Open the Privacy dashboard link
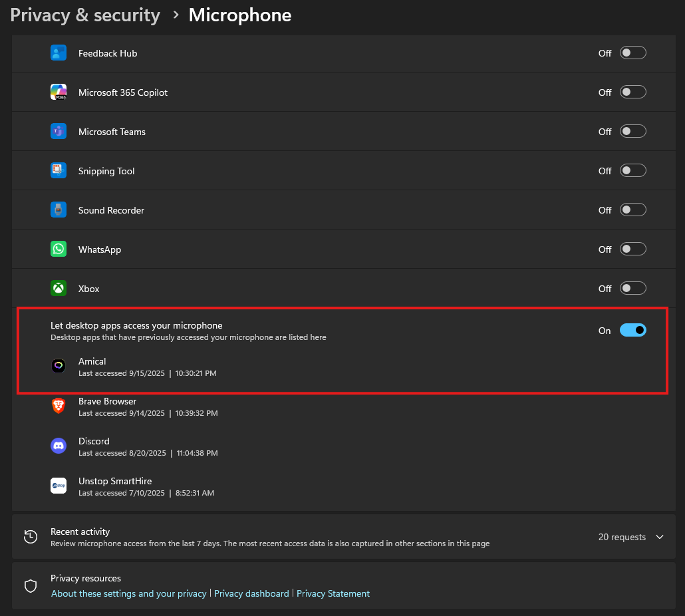Image resolution: width=685 pixels, height=616 pixels. [x=251, y=593]
